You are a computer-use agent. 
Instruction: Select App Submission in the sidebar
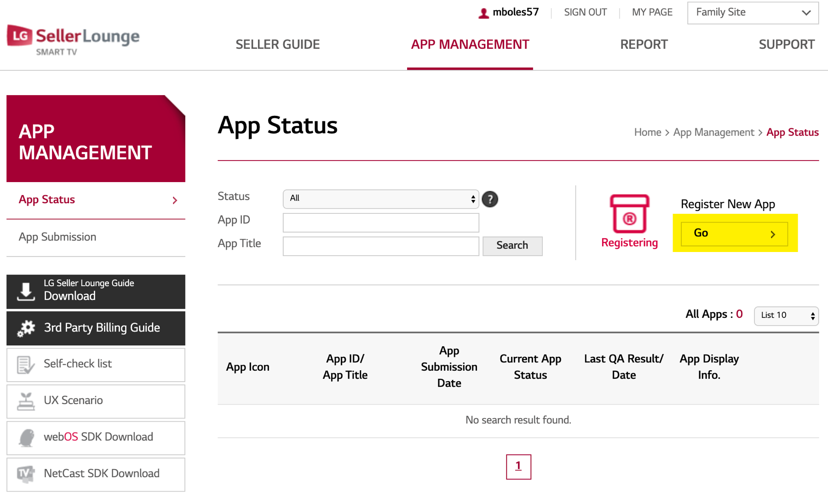tap(57, 237)
